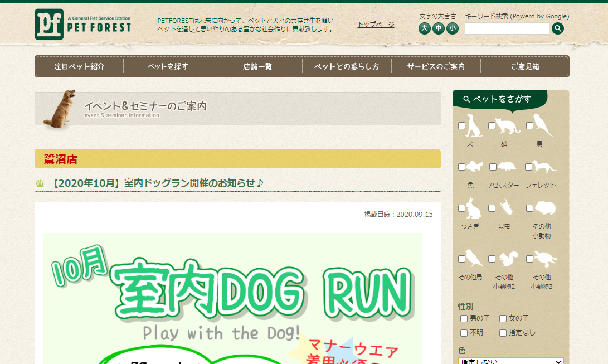Check the 不明 gender checkbox
Image resolution: width=608 pixels, height=364 pixels.
click(464, 333)
